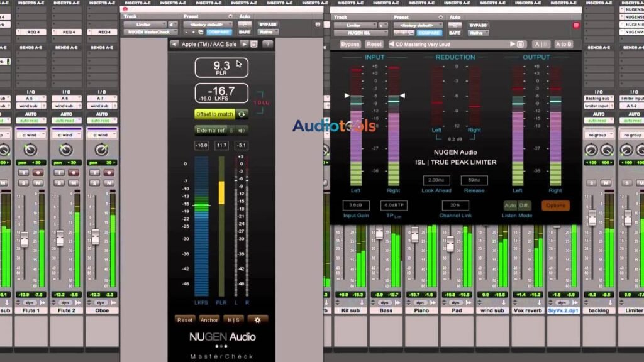Click the refresh icon beside Offset to match
This screenshot has width=644, height=362.
pyautogui.click(x=241, y=114)
